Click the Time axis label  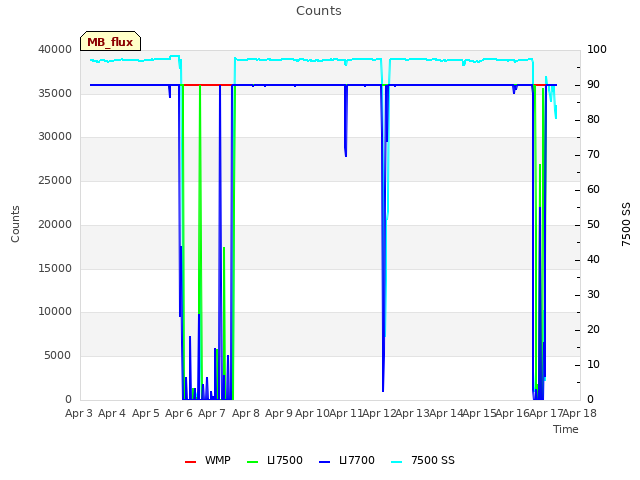coord(566,429)
